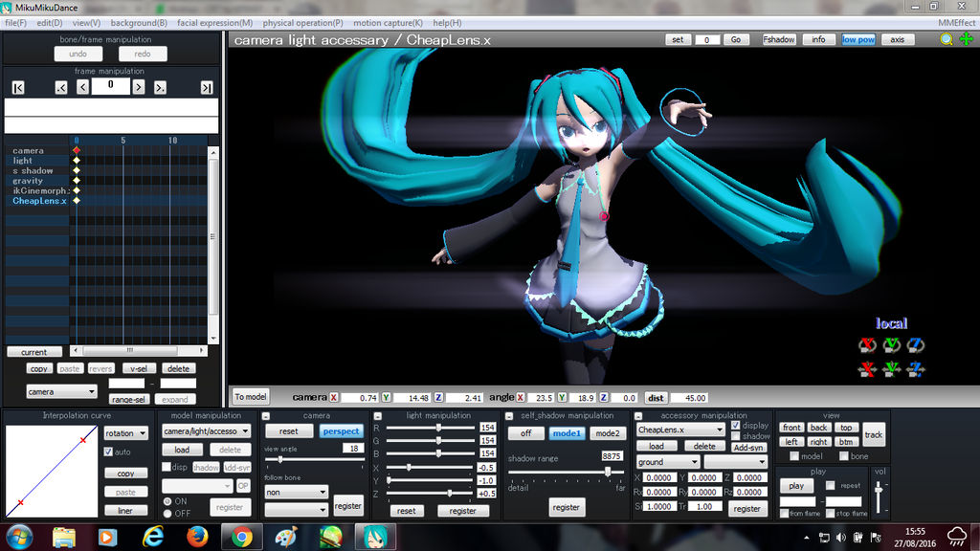Screen dimensions: 980x551
Task: Click the light R slider handle
Action: [438, 428]
